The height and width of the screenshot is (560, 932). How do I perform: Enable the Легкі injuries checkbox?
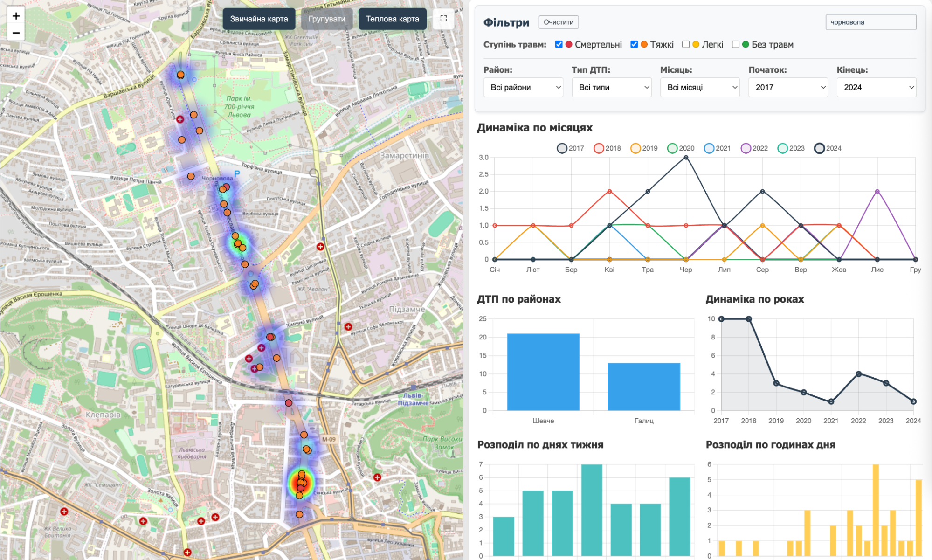685,44
